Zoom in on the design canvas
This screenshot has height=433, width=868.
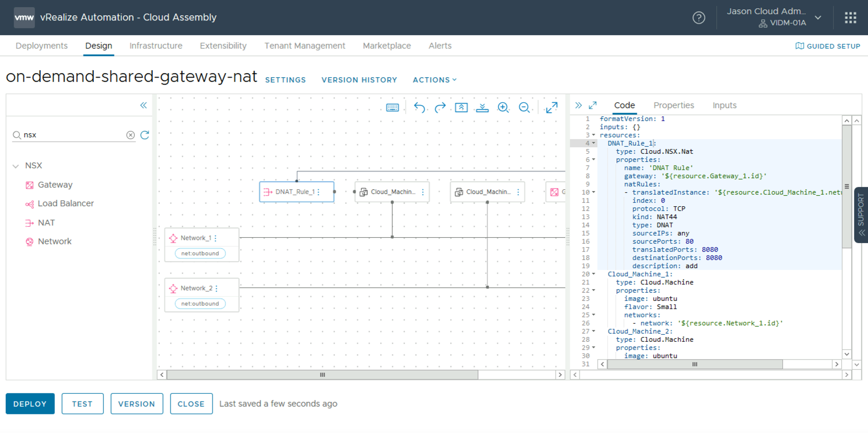click(x=503, y=108)
